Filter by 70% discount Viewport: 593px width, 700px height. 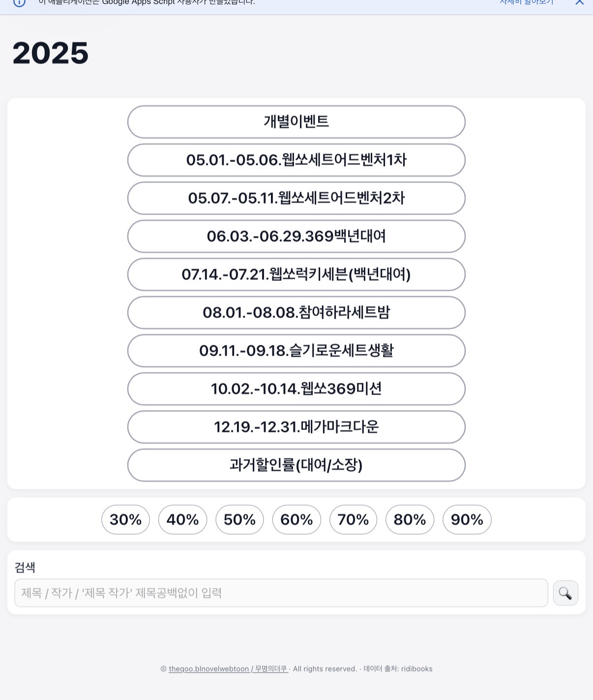click(353, 519)
